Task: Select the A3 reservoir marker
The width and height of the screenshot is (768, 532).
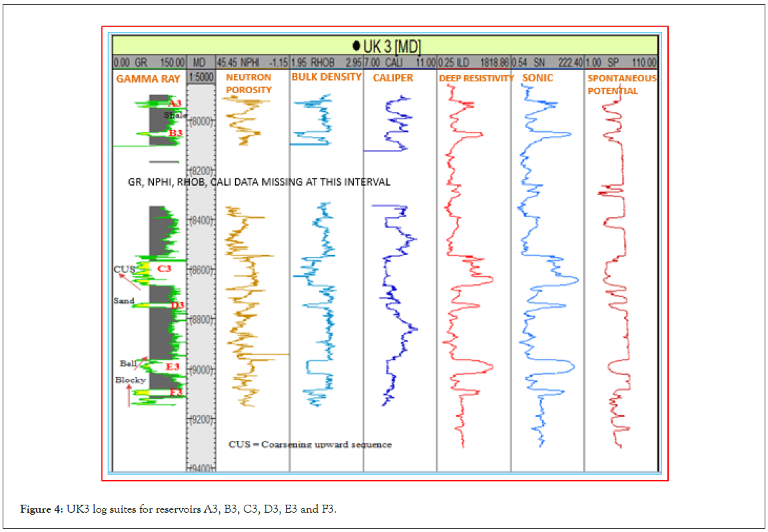Action: click(175, 103)
